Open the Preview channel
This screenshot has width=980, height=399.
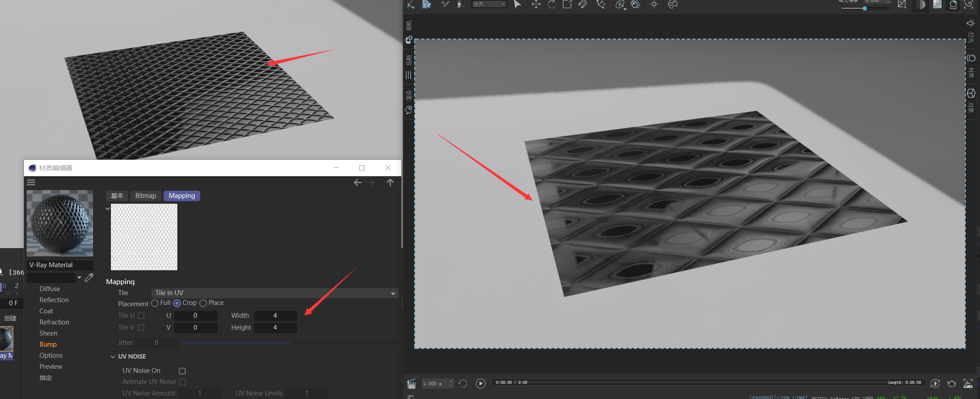(51, 367)
